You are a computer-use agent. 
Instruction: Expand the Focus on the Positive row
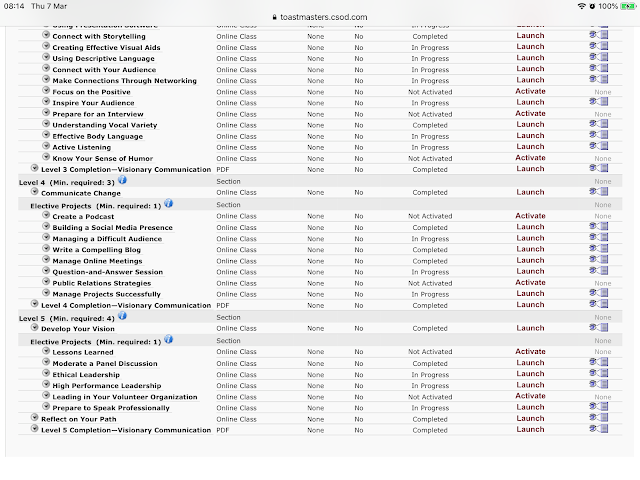click(x=46, y=91)
